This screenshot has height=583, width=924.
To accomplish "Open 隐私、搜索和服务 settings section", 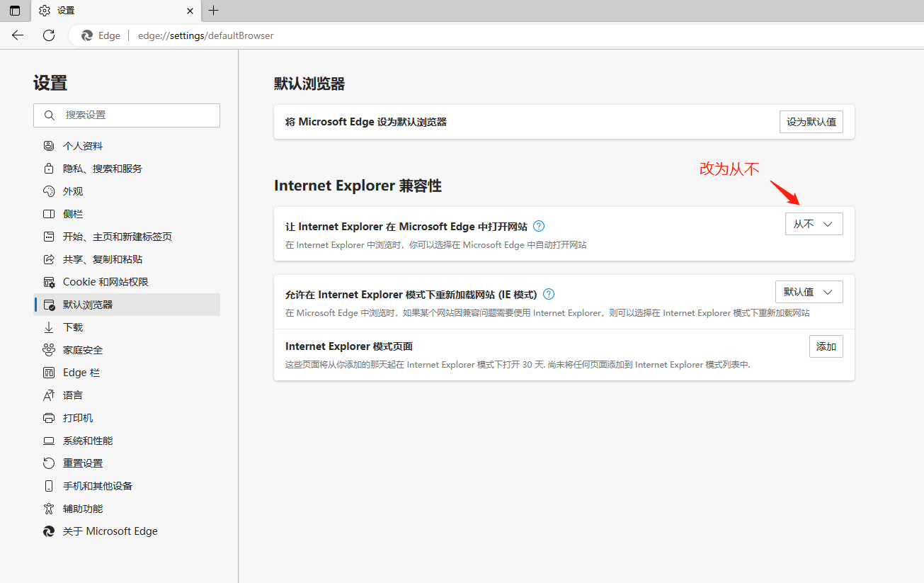I will [x=127, y=169].
